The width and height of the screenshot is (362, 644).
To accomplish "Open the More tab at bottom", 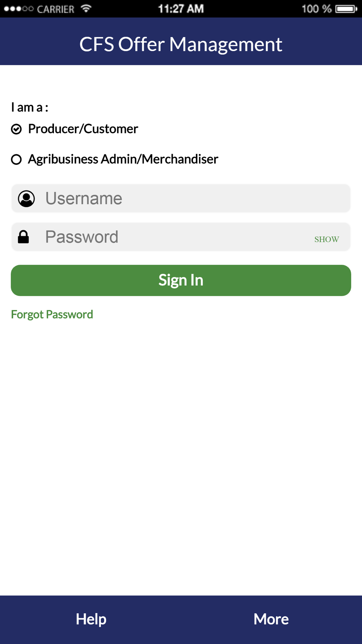I will pyautogui.click(x=271, y=619).
